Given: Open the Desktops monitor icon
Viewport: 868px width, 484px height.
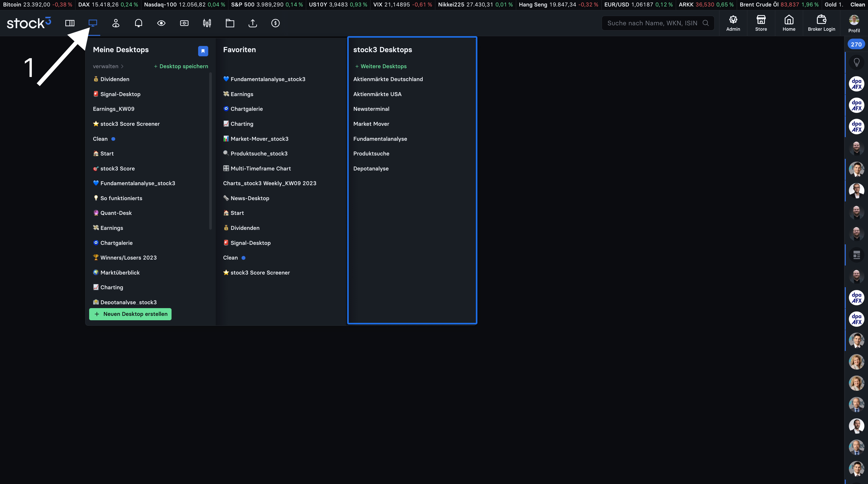Looking at the screenshot, I should click(x=93, y=23).
